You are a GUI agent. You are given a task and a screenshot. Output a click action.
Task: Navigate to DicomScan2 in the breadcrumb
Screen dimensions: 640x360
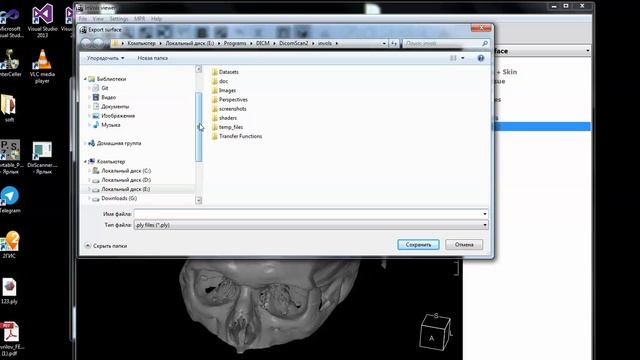[x=293, y=43]
